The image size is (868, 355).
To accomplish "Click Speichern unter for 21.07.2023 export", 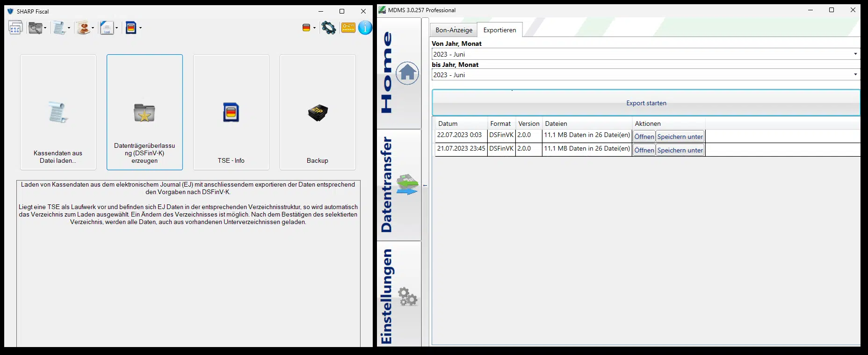I will tap(680, 150).
